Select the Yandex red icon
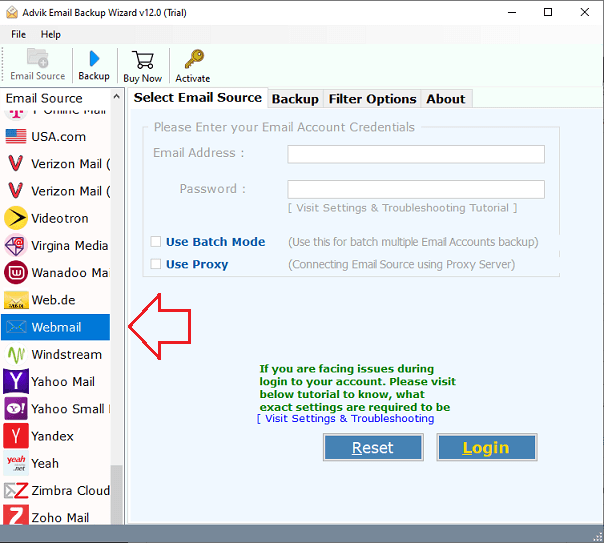Image resolution: width=604 pixels, height=543 pixels. 16,436
